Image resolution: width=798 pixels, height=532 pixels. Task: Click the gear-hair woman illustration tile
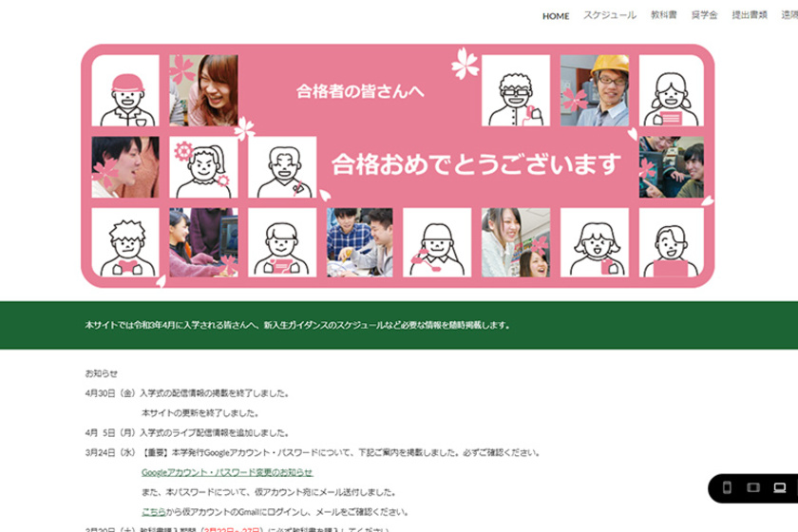pyautogui.click(x=203, y=167)
